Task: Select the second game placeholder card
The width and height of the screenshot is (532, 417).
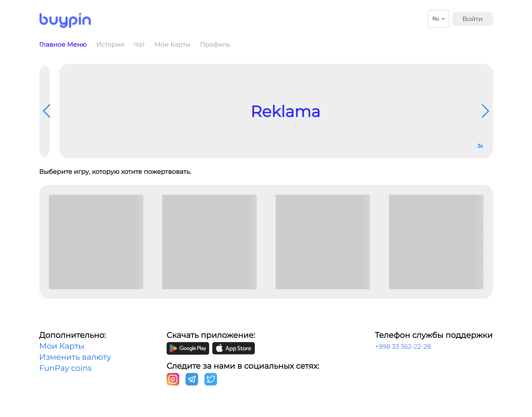Action: [209, 242]
